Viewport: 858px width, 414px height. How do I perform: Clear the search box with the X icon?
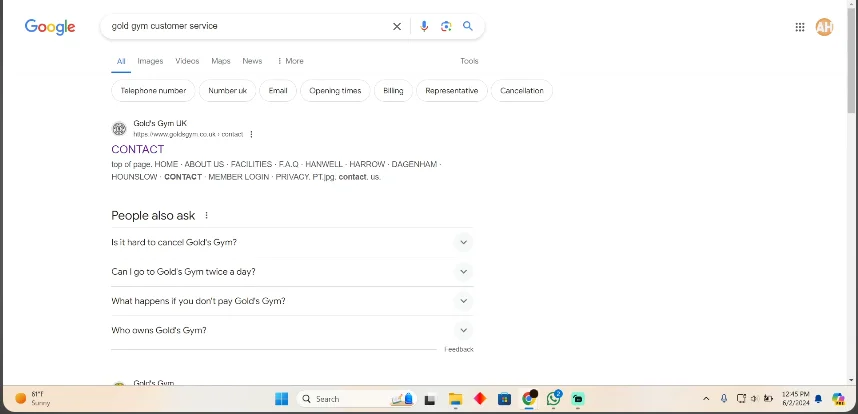pyautogui.click(x=397, y=26)
